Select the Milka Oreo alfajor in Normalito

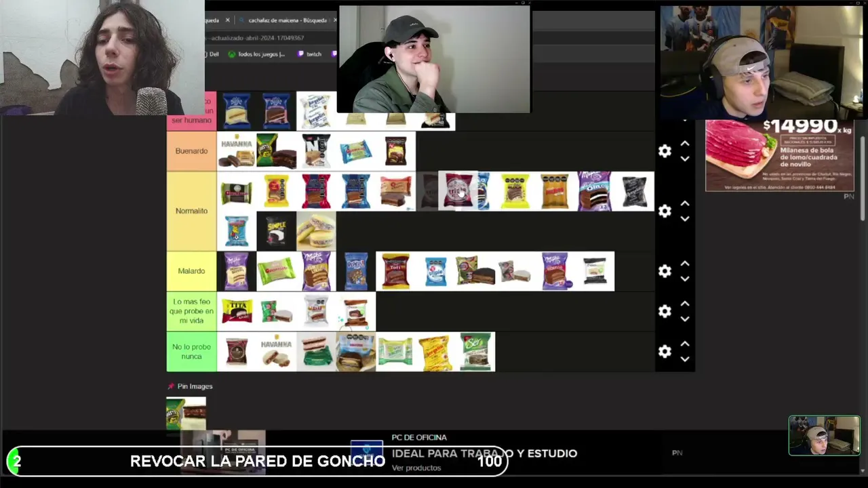point(595,191)
